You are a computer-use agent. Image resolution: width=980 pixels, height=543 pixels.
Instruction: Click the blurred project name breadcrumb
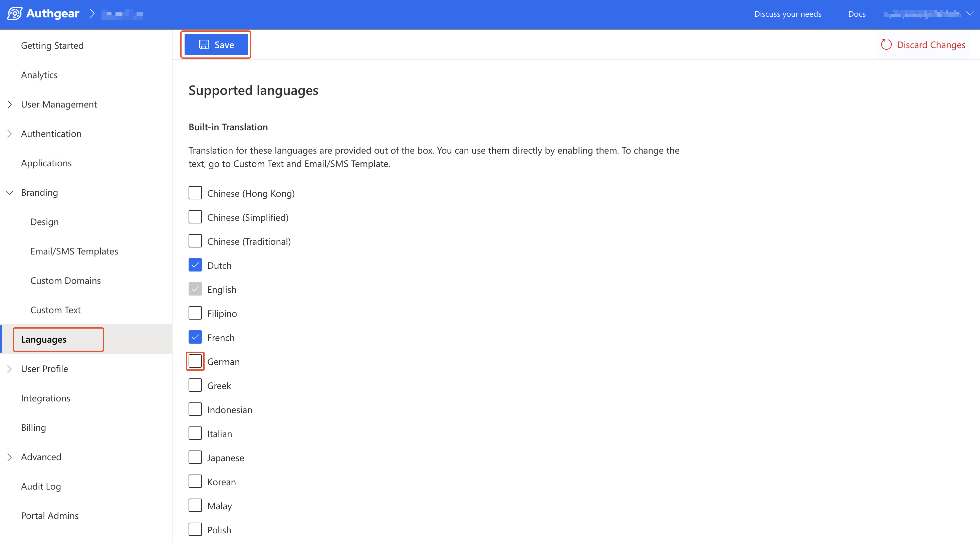[122, 14]
